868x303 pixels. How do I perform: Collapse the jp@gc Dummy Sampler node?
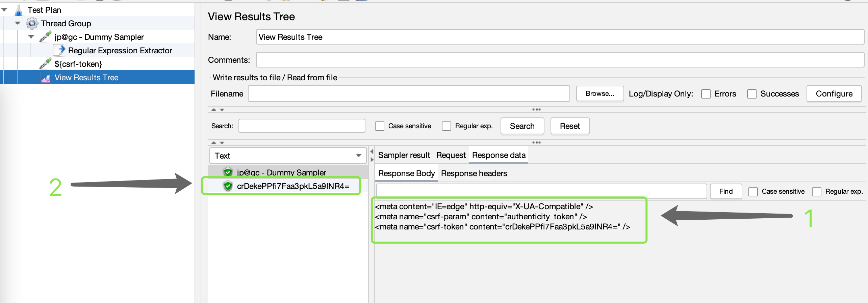[x=31, y=37]
